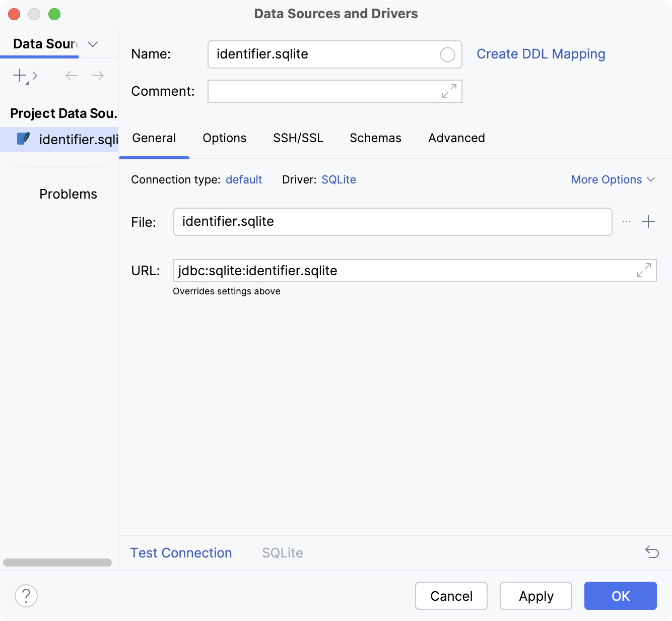Add a file using the plus icon beside File field

coord(648,221)
